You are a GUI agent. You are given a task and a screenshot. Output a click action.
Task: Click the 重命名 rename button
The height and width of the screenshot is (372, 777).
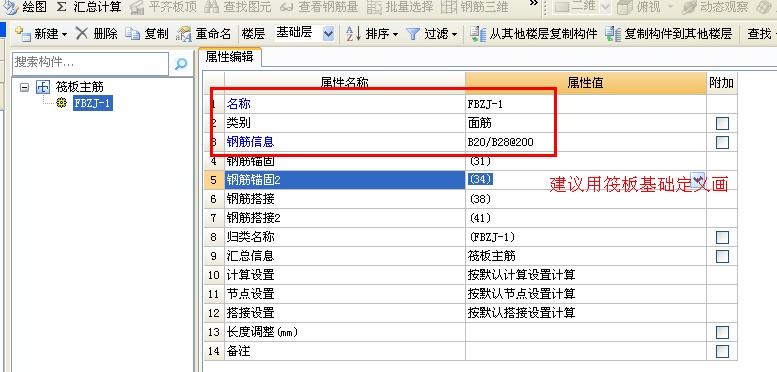click(204, 34)
